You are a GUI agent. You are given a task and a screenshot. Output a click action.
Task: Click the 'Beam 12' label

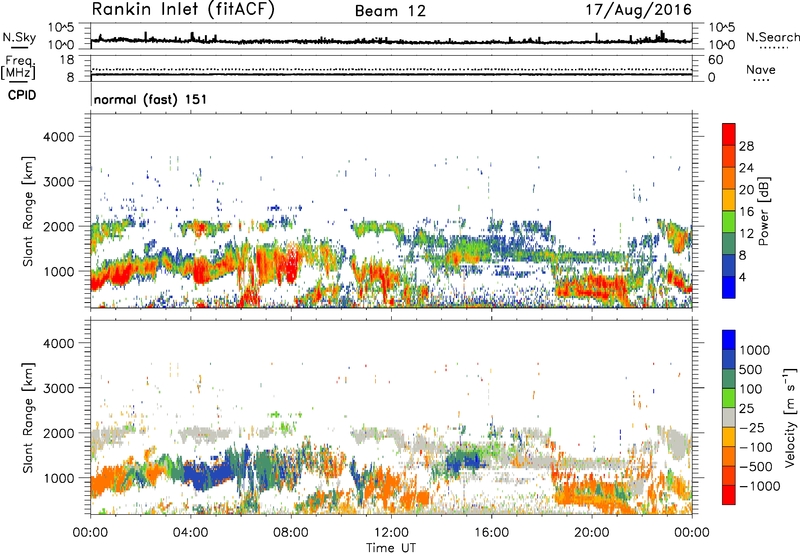(390, 11)
